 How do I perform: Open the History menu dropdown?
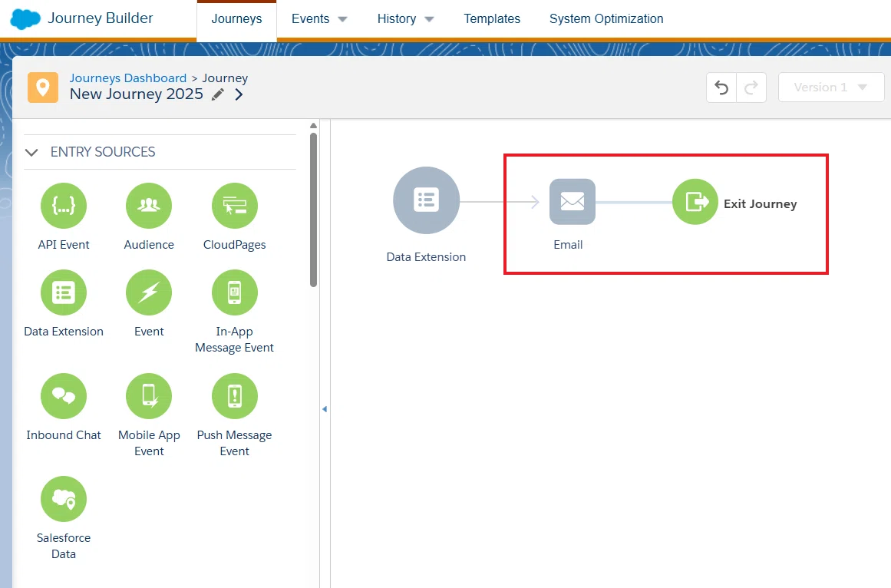click(405, 18)
